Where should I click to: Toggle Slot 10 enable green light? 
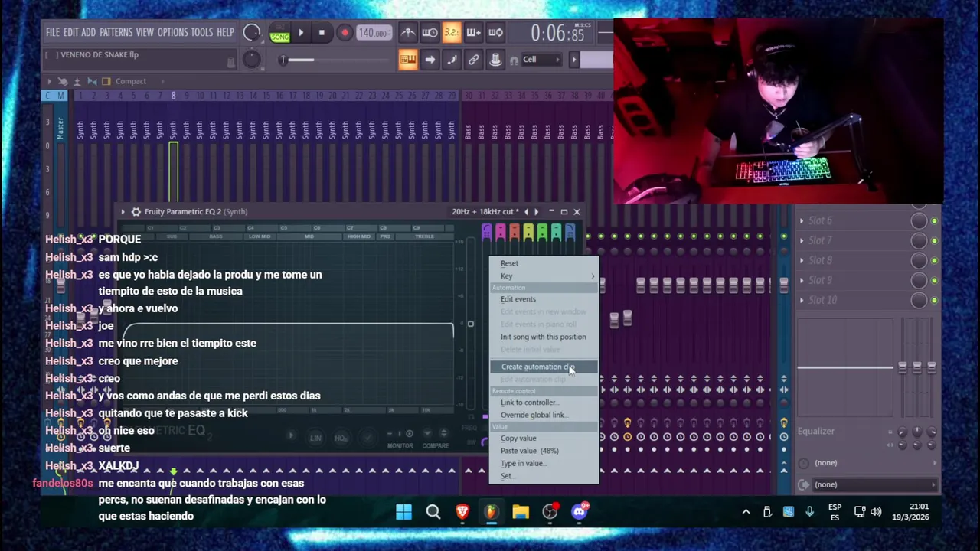[x=934, y=301]
